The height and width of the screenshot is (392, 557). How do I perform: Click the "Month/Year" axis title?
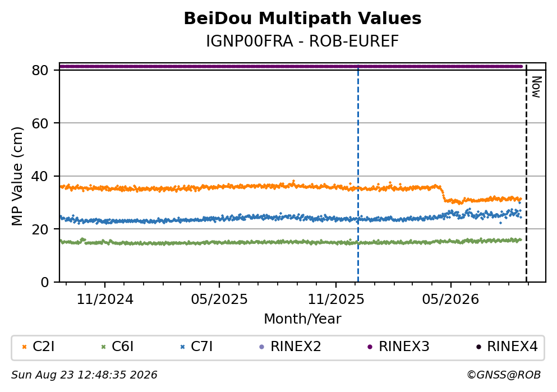(302, 319)
